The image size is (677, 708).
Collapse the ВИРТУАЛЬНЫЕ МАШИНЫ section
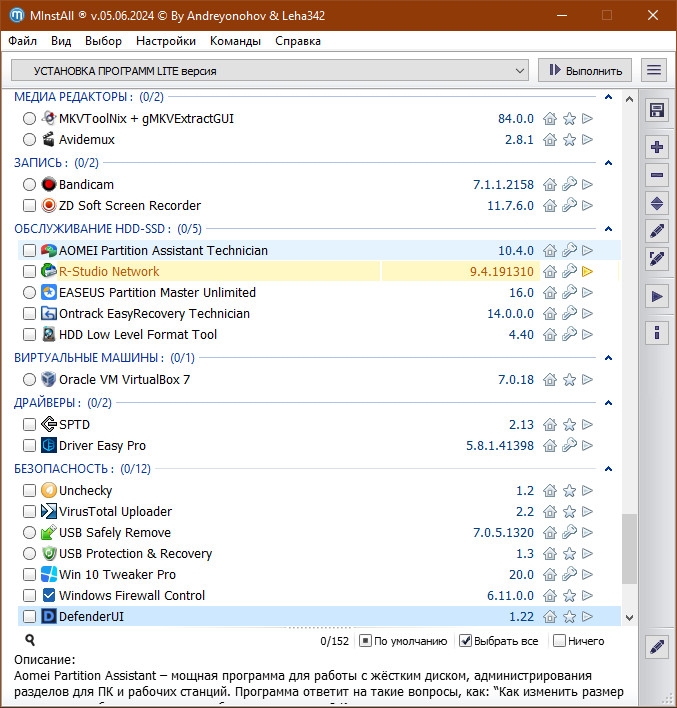tap(608, 358)
